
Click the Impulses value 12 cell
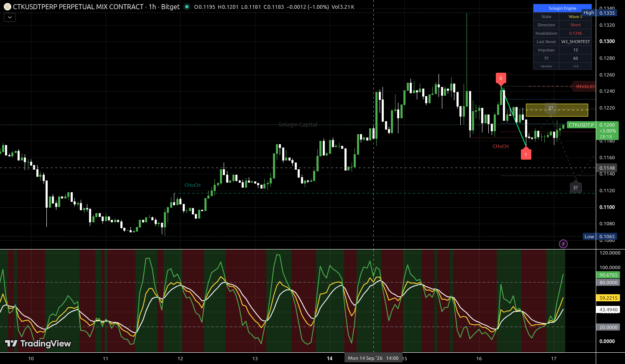coord(575,50)
